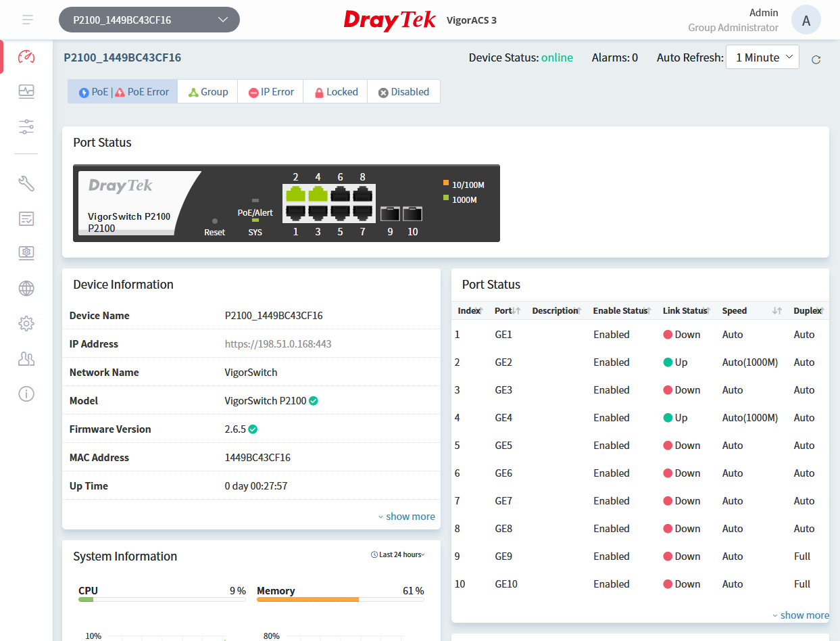Viewport: 840px width, 641px height.
Task: Click the dashboard gauge icon in sidebar
Action: click(26, 57)
